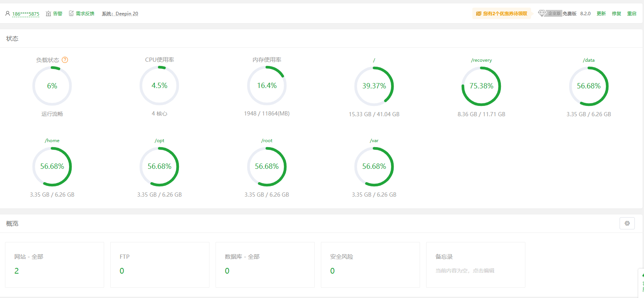Click the 39.37% root disk gauge

click(x=374, y=86)
